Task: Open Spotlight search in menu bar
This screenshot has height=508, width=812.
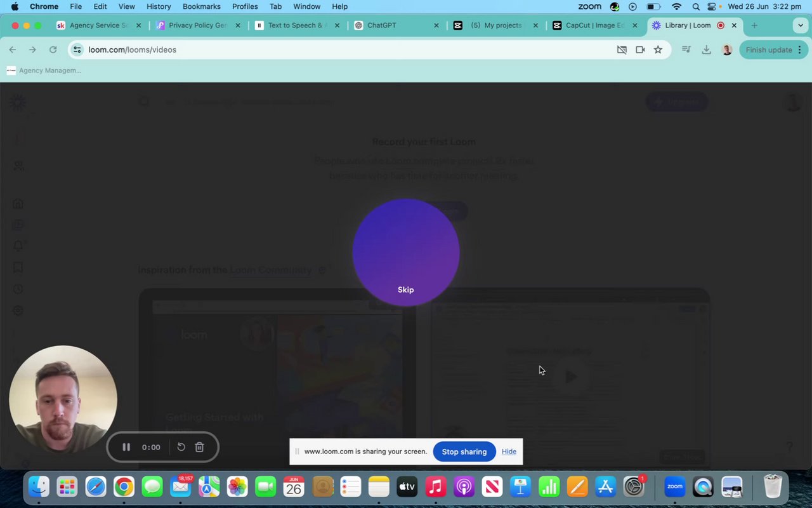Action: point(696,6)
